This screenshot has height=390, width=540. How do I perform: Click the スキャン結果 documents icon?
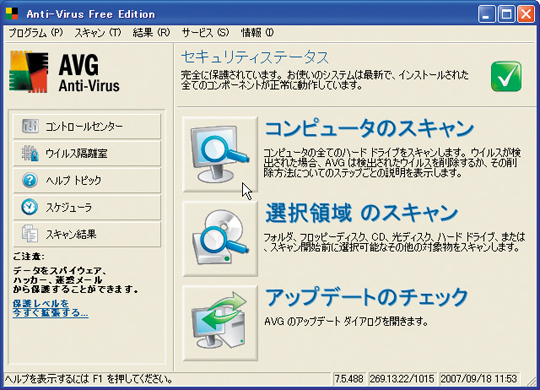30,234
